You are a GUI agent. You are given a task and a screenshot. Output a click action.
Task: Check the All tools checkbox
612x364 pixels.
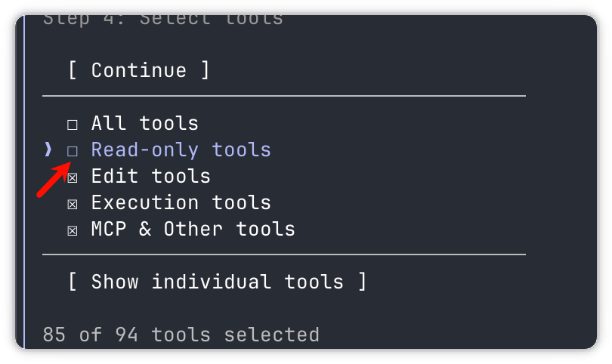73,125
